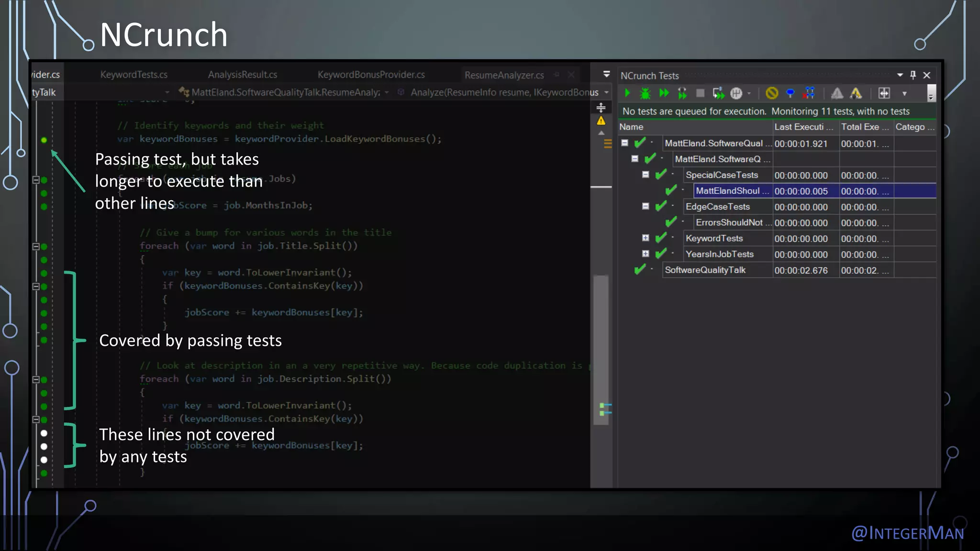Screen dimensions: 980x551
Task: Select the ResumeAnalyzer.cs tab
Action: point(504,75)
